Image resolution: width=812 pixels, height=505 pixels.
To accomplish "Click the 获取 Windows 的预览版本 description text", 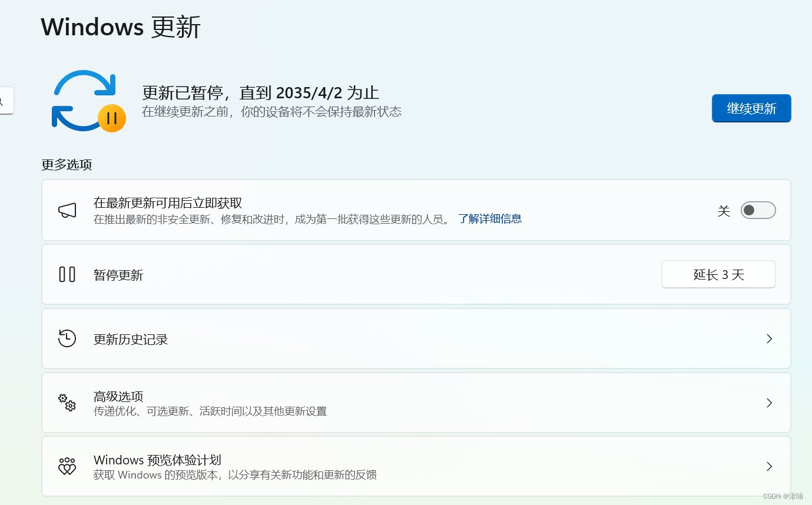I will tap(235, 474).
